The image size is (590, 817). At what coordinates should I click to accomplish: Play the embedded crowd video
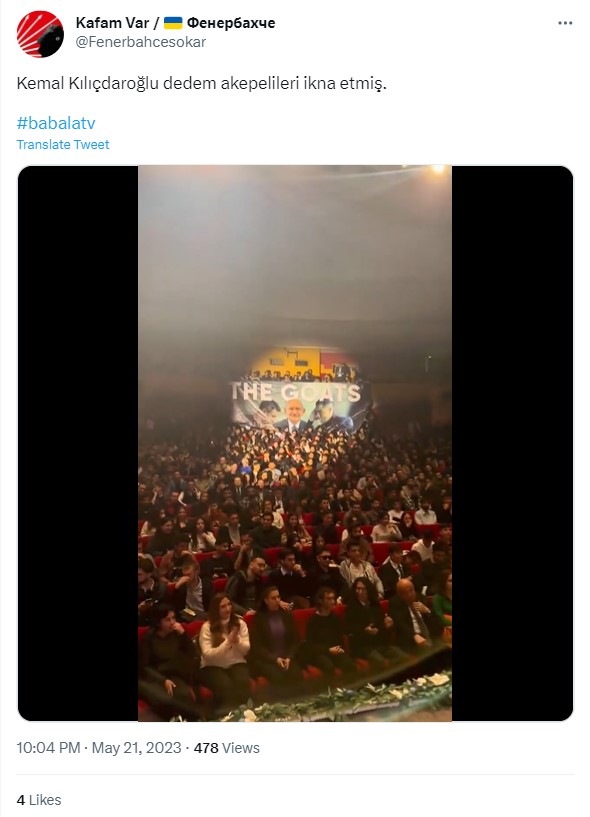(x=295, y=443)
